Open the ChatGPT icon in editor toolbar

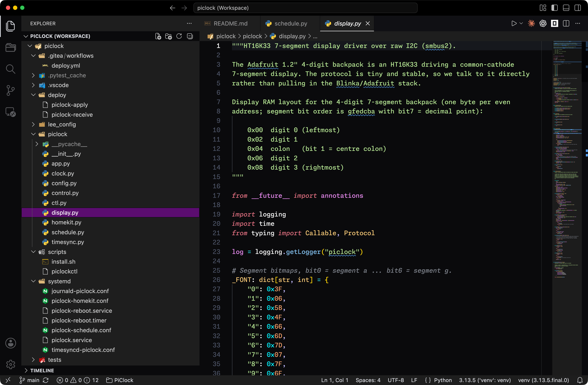[543, 24]
